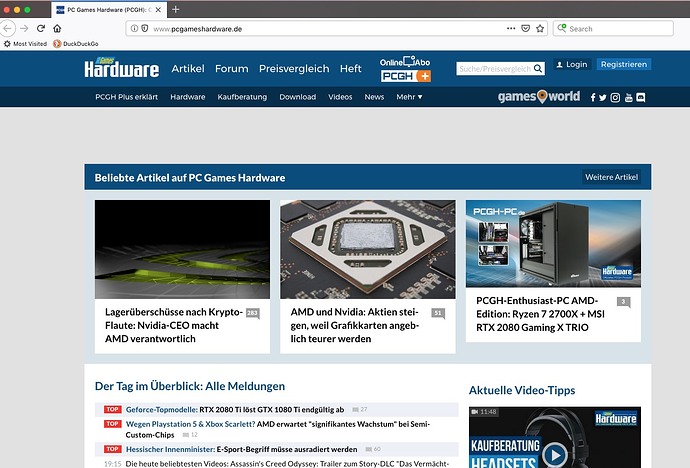690x468 pixels.
Task: Open comments bubble on AMD und Nvidia Aktien article
Action: pos(438,313)
